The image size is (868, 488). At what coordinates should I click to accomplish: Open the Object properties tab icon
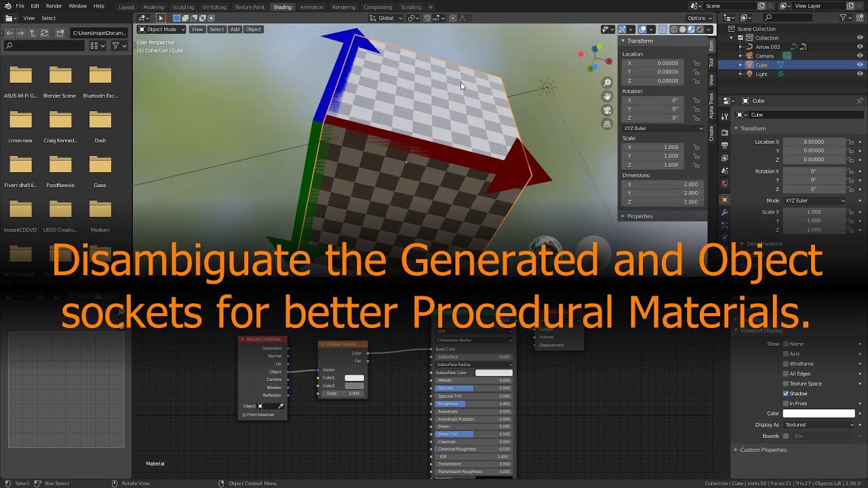pos(724,200)
